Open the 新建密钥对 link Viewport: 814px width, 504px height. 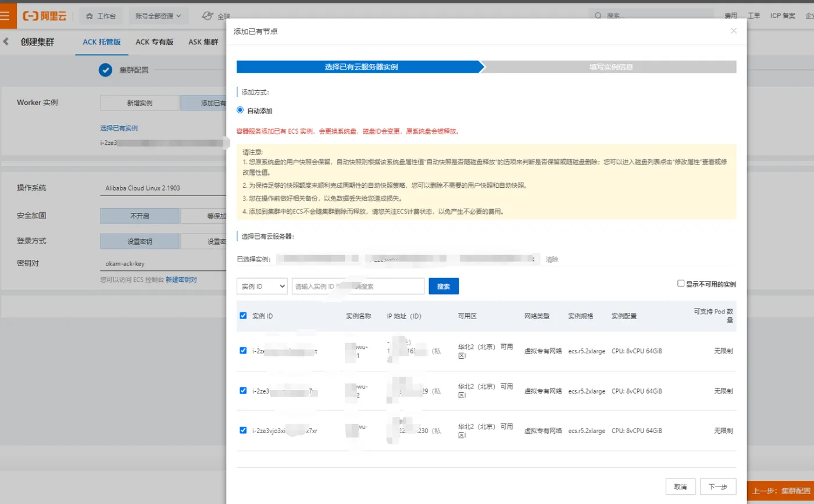[181, 280]
